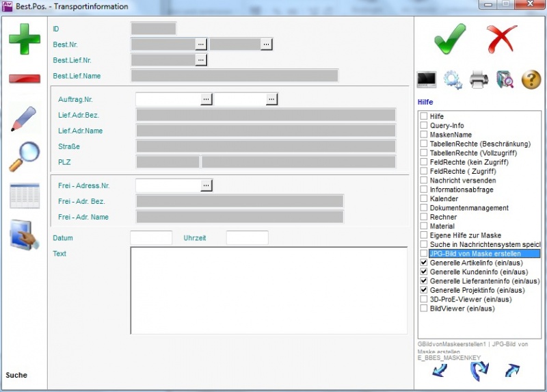Toggle the BildViewer (ein/aus) checkbox
The image size is (547, 392).
[x=424, y=309]
